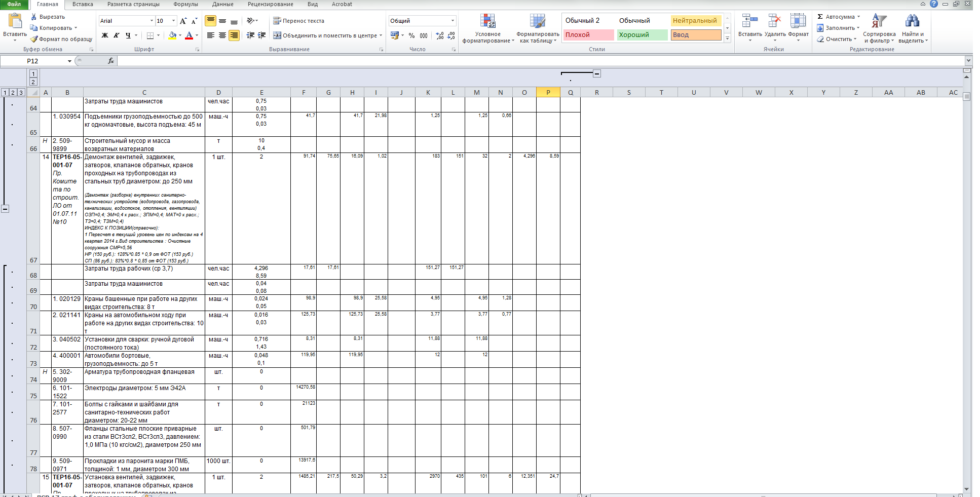Click the insert function fx icon
The image size is (980, 497).
point(111,61)
